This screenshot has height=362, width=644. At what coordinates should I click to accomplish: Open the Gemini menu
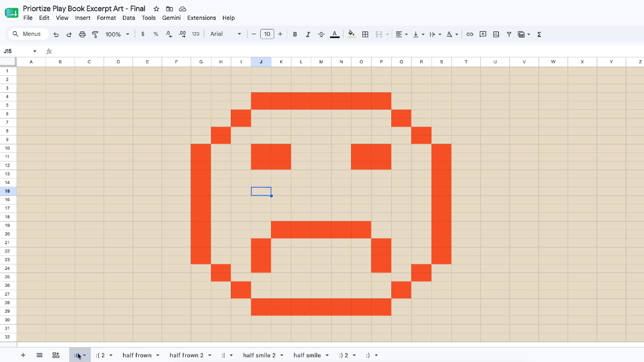(x=172, y=18)
